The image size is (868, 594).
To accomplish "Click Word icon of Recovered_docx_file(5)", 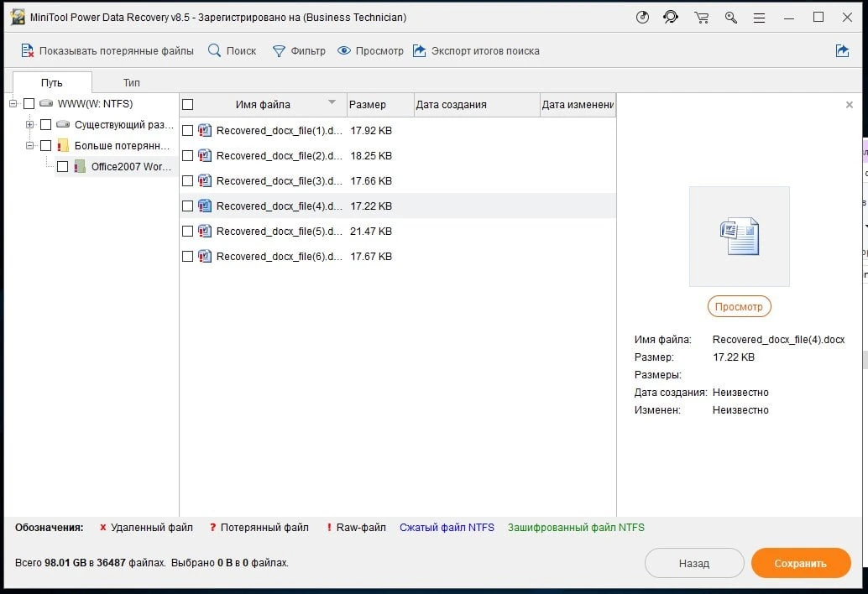I will pos(205,232).
